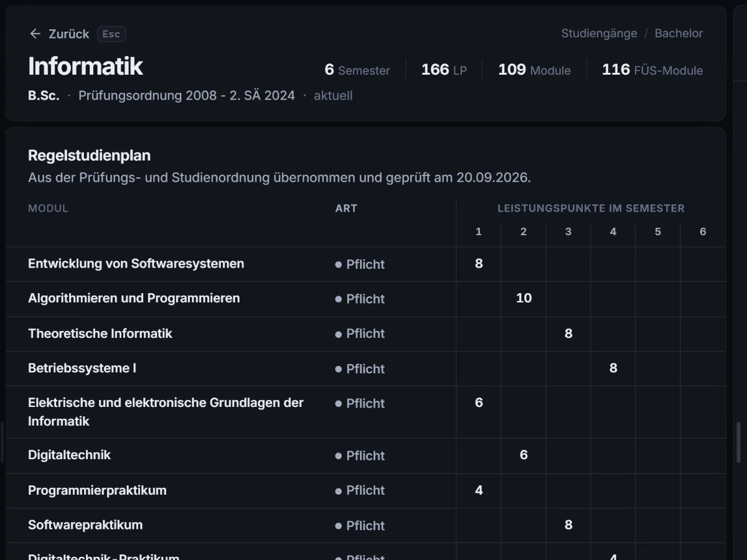
Task: Select Elektrische und elektronische Grundlagen module
Action: click(x=166, y=412)
